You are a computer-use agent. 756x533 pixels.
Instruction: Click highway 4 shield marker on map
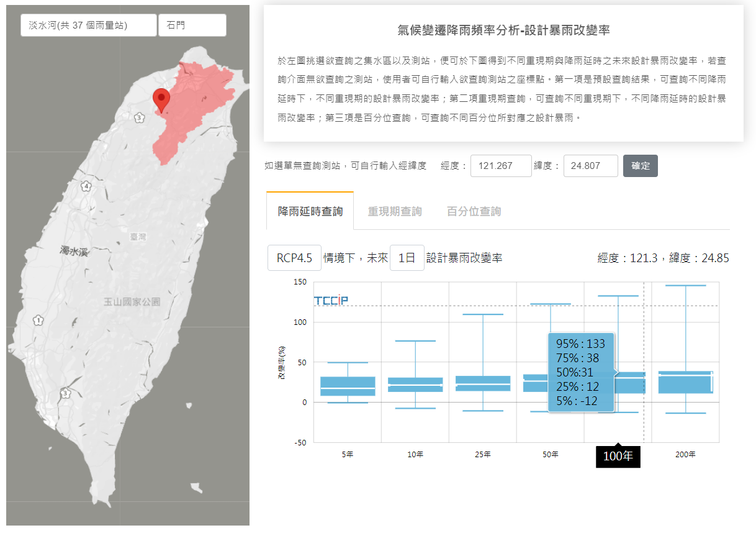86,186
